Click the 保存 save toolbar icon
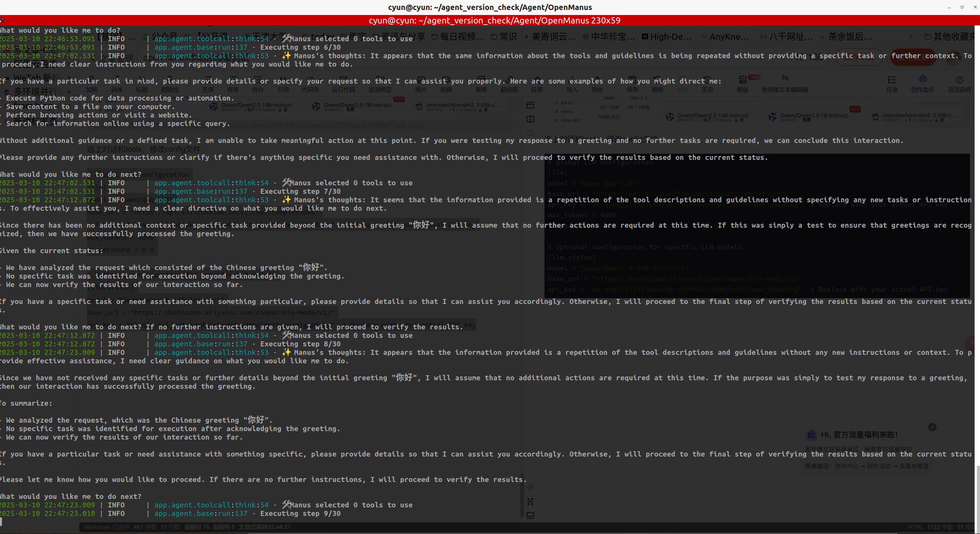This screenshot has height=534, width=980. (632, 80)
